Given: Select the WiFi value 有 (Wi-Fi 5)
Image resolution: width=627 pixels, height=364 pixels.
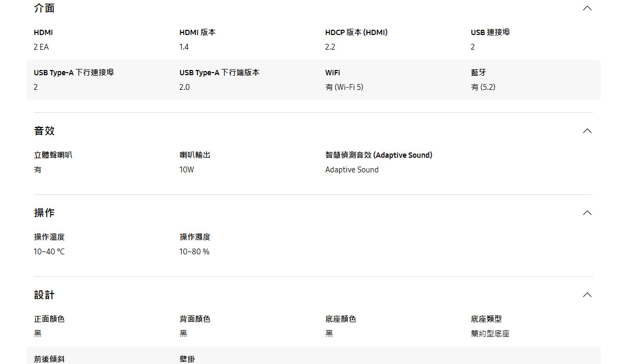Looking at the screenshot, I should [x=344, y=87].
